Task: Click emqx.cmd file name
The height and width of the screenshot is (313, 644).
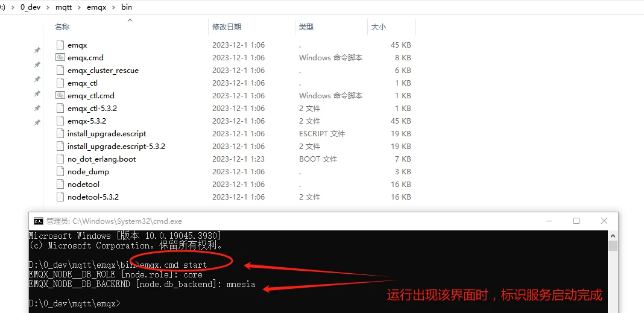Action: [86, 57]
